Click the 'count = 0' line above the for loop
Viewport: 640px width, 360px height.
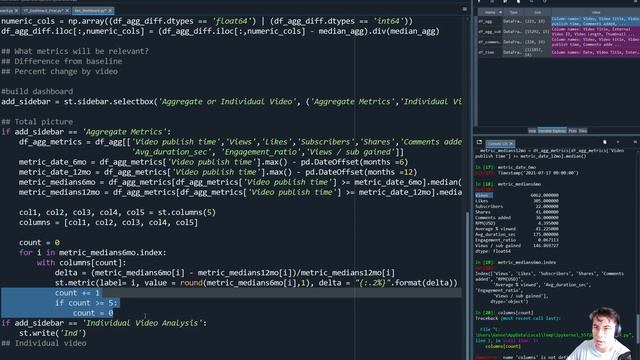(x=39, y=242)
